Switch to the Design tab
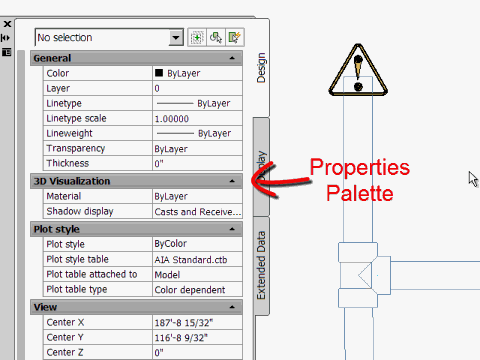This screenshot has height=360, width=480. coord(261,68)
